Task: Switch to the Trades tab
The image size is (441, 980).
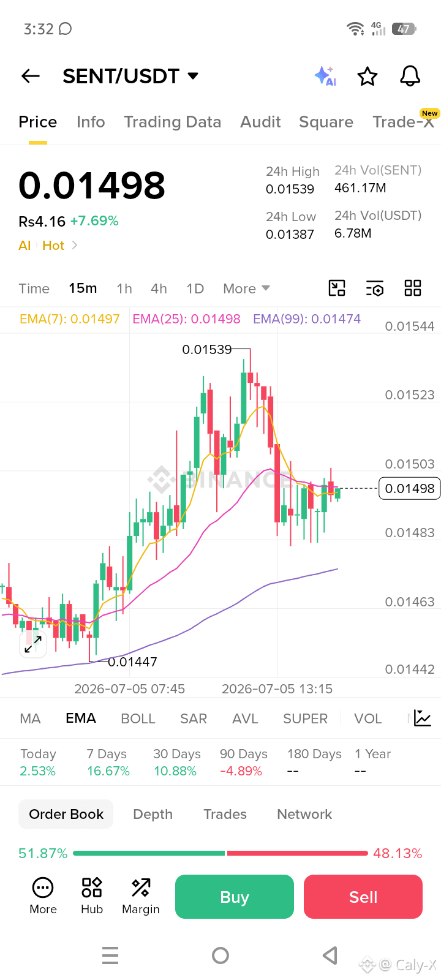Action: tap(225, 814)
